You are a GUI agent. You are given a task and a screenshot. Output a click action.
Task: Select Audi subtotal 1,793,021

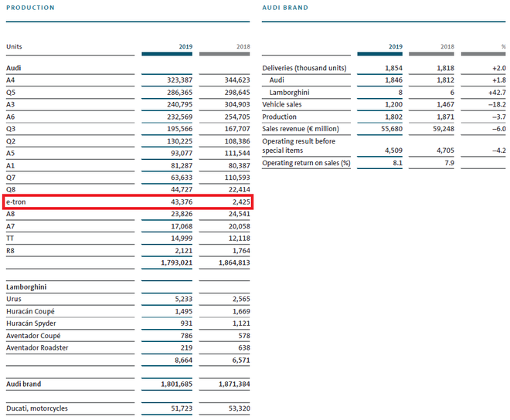click(177, 262)
